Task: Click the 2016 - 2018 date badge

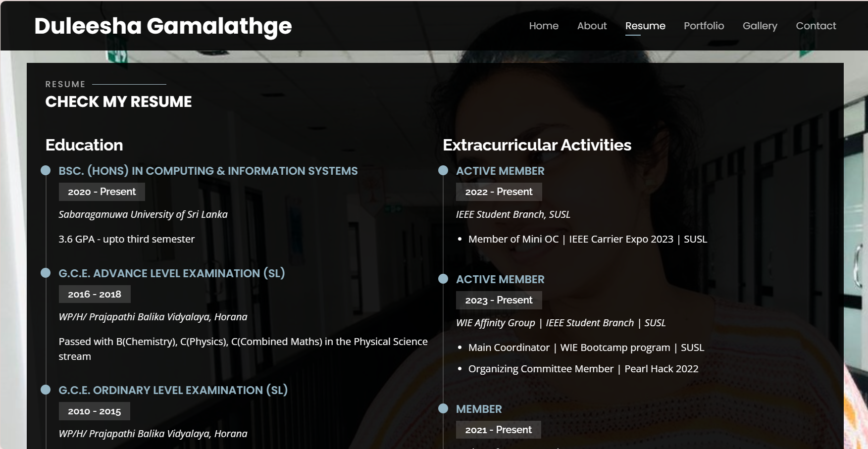Action: [95, 294]
